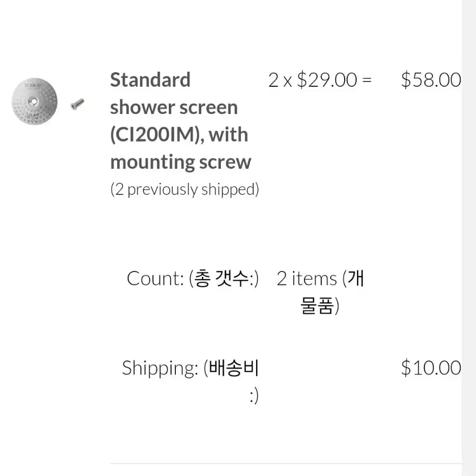The height and width of the screenshot is (476, 476).
Task: Click the CI 200 IM engraving on disc
Action: (33, 85)
